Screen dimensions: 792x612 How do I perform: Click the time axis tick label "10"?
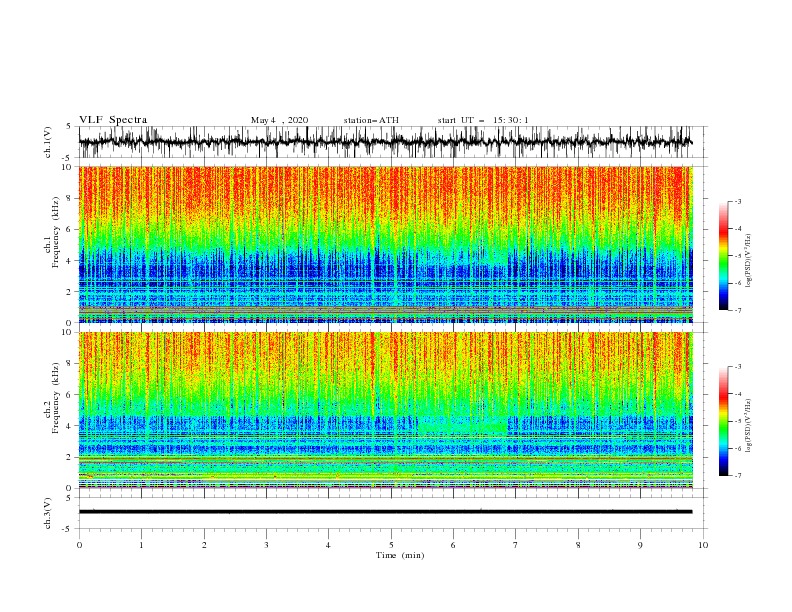point(703,545)
